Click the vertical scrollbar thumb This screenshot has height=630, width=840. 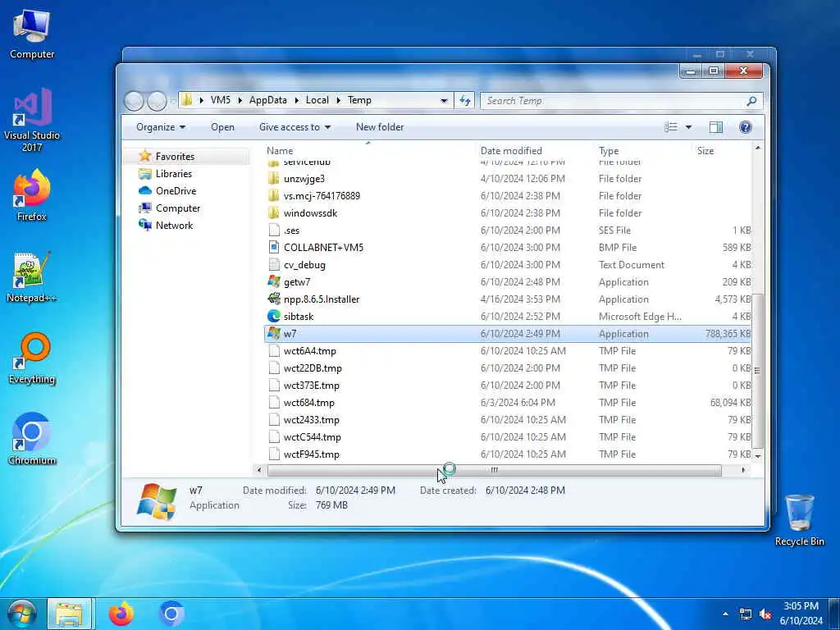click(757, 371)
